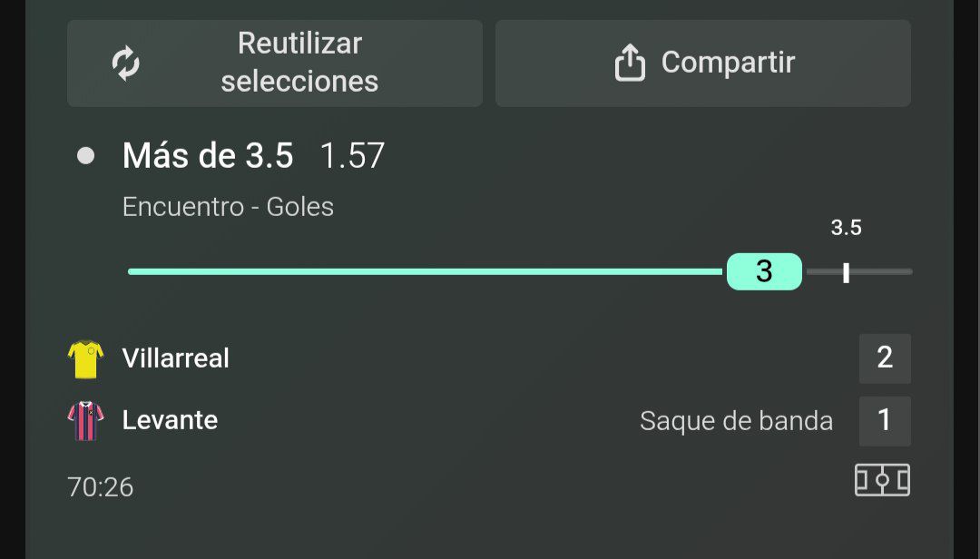Tap the Reutilizar selecciones button
The height and width of the screenshot is (559, 980).
tap(274, 64)
